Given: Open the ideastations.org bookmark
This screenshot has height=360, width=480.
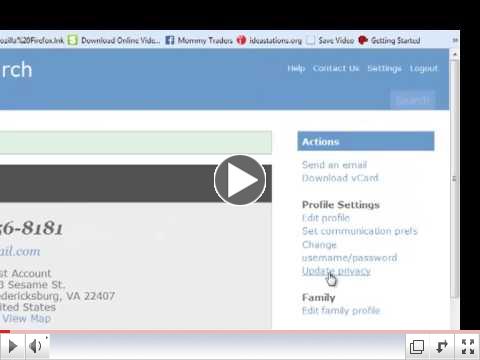Looking at the screenshot, I should point(269,41).
